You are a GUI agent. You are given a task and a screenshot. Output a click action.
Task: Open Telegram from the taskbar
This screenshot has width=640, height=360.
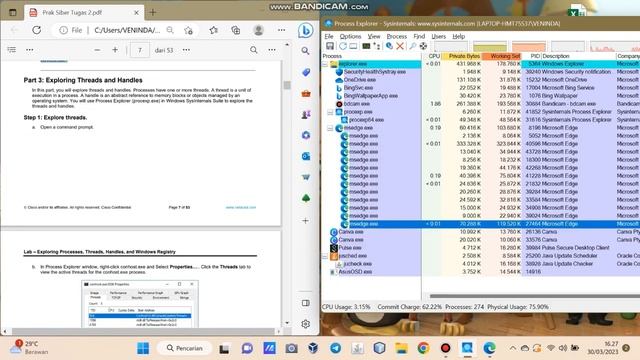[x=336, y=348]
